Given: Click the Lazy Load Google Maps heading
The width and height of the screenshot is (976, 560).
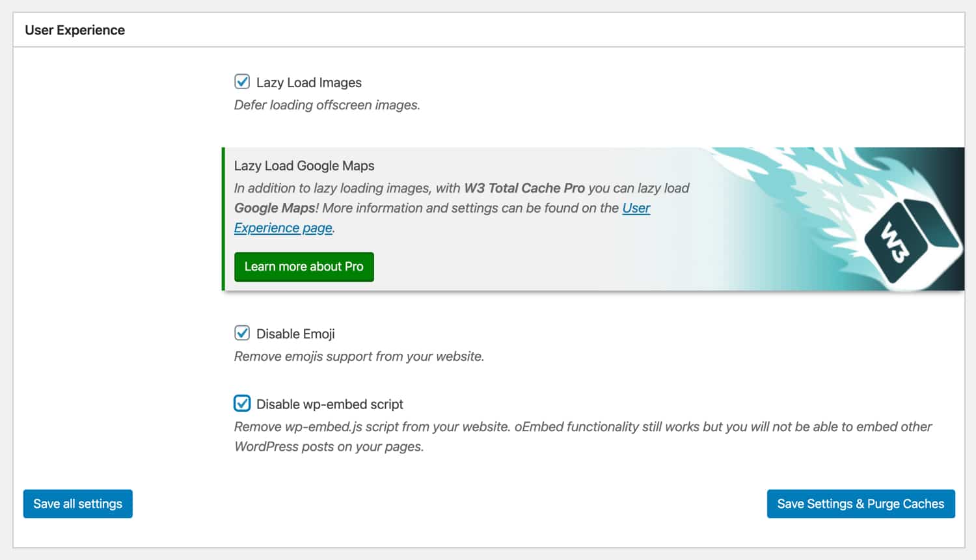Looking at the screenshot, I should [x=304, y=166].
